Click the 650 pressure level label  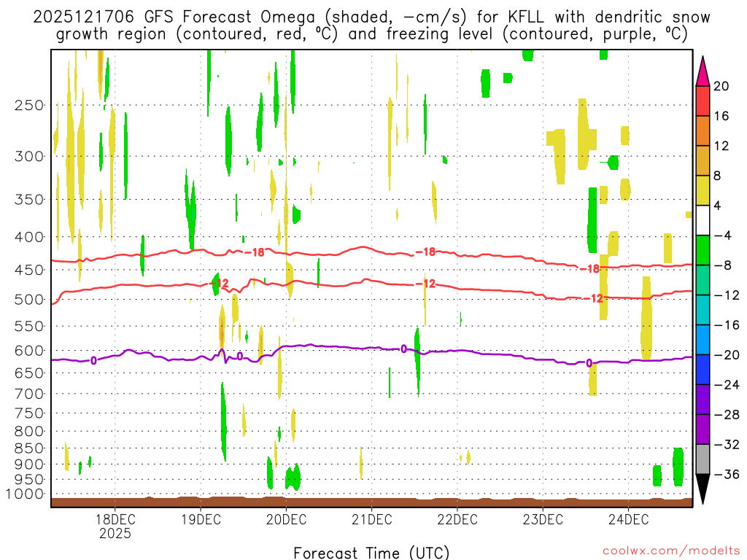[x=29, y=373]
